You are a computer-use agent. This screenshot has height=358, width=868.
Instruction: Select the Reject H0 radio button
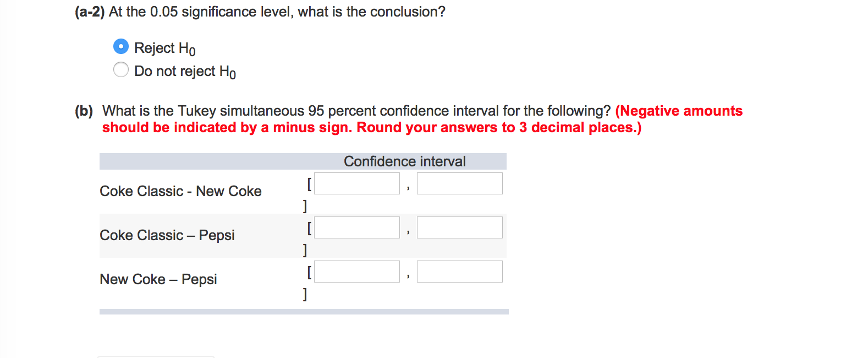[121, 47]
